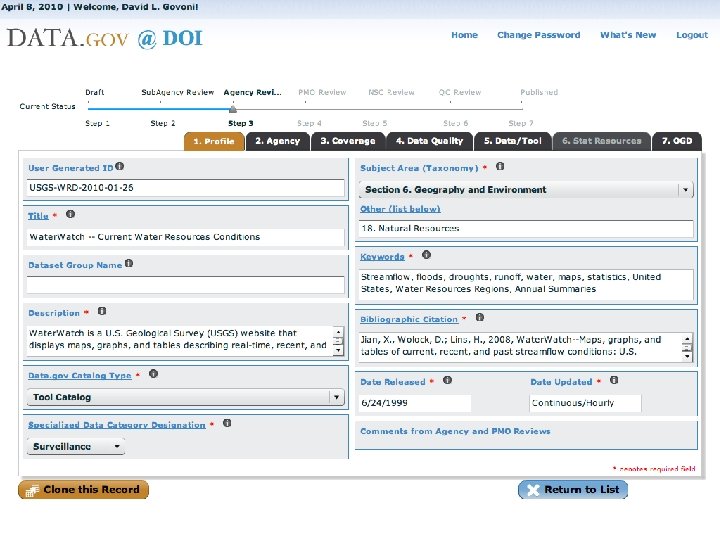Image resolution: width=720 pixels, height=540 pixels.
Task: Click the QC Review status label
Action: pos(460,92)
